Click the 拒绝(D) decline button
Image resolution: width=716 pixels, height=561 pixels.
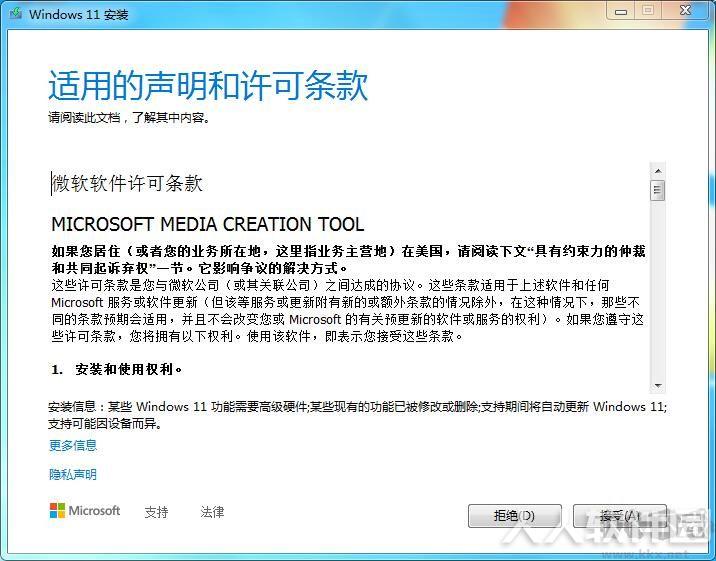click(515, 516)
